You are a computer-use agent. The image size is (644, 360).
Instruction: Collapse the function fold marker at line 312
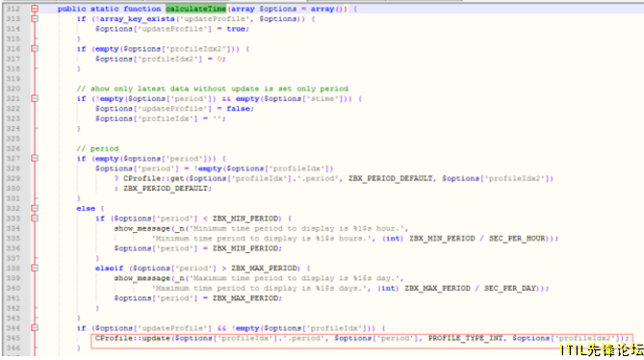[35, 9]
